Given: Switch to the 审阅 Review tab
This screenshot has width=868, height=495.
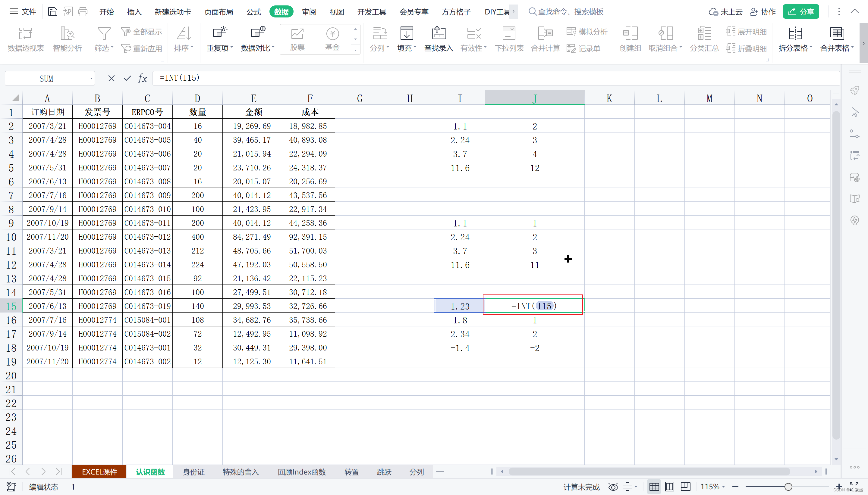Looking at the screenshot, I should (309, 12).
